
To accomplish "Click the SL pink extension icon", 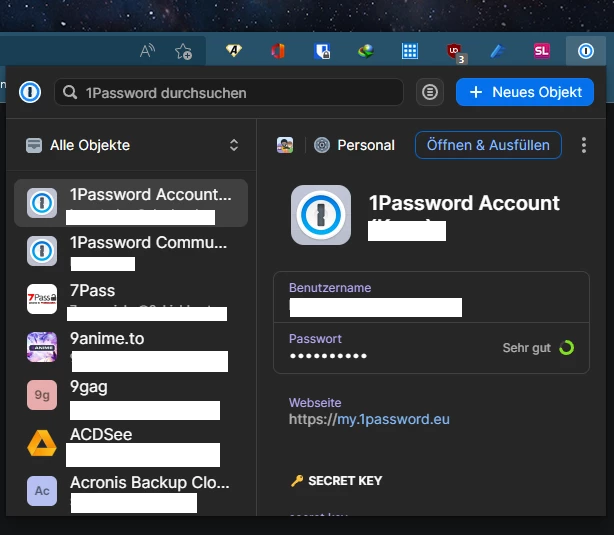I will pos(542,51).
